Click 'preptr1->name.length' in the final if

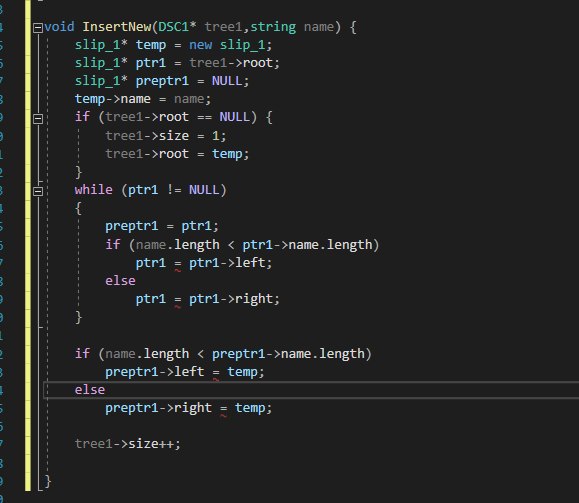click(x=288, y=354)
